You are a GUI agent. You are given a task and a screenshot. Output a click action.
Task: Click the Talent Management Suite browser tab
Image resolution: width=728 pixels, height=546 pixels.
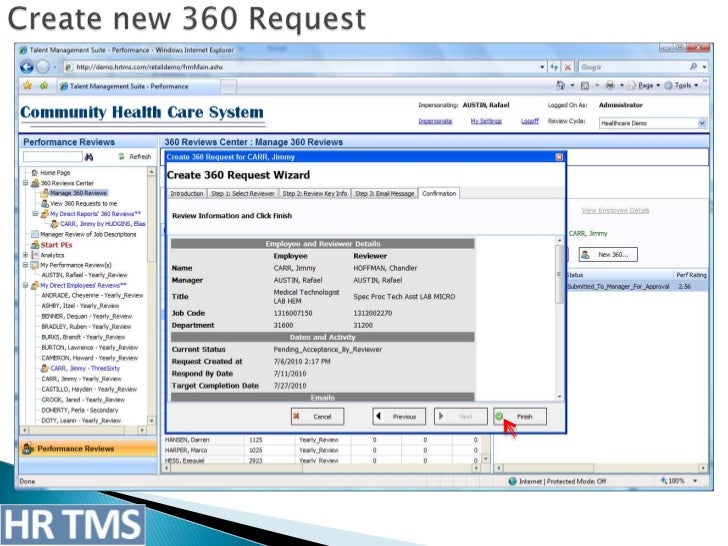pyautogui.click(x=137, y=86)
